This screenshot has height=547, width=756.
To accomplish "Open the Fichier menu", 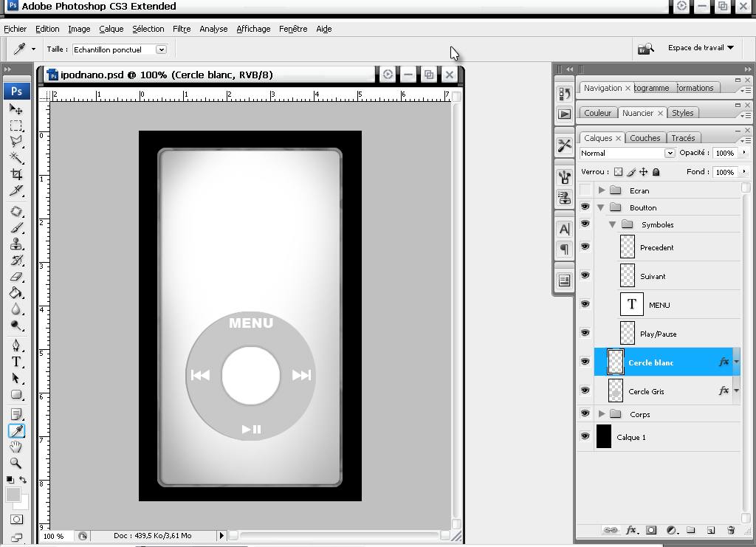I will tap(15, 29).
